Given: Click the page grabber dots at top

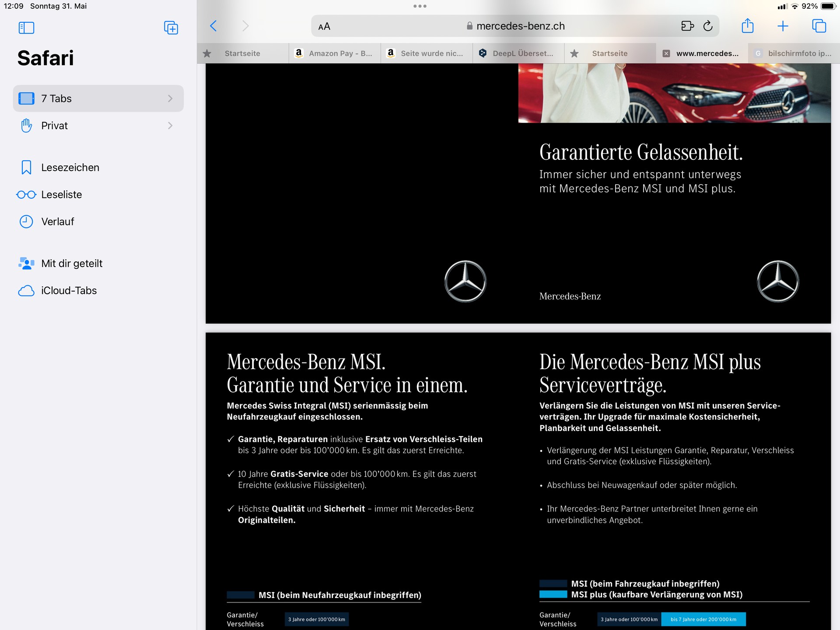Looking at the screenshot, I should (420, 6).
